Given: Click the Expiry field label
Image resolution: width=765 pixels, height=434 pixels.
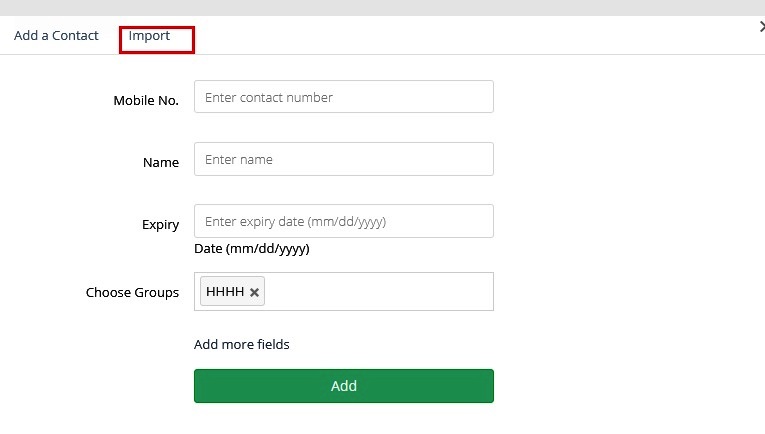Looking at the screenshot, I should 160,225.
